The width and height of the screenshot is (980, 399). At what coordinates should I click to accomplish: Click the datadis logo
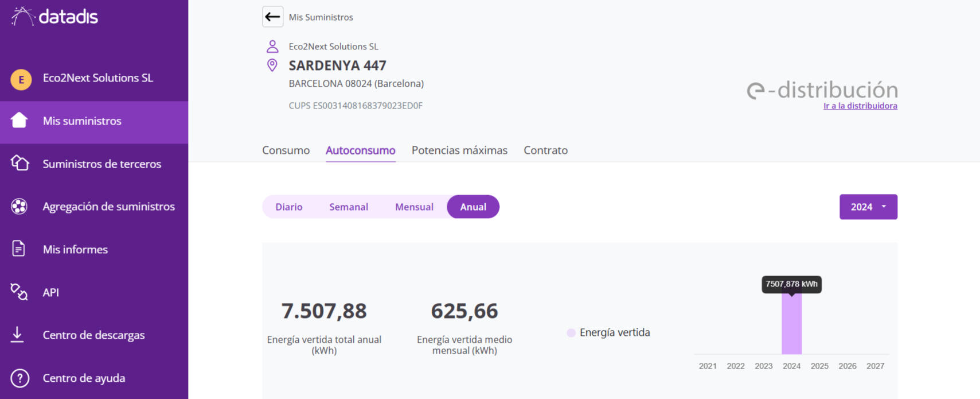[55, 17]
